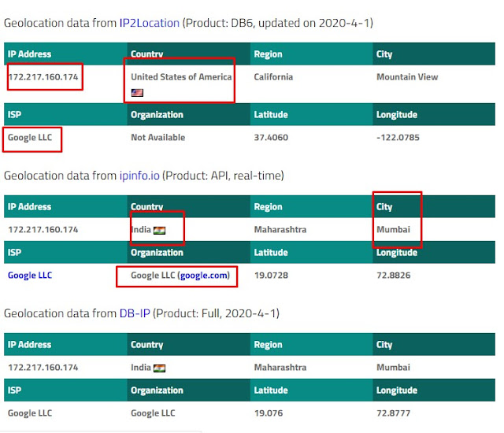
Task: Select the California region value
Action: pos(273,77)
